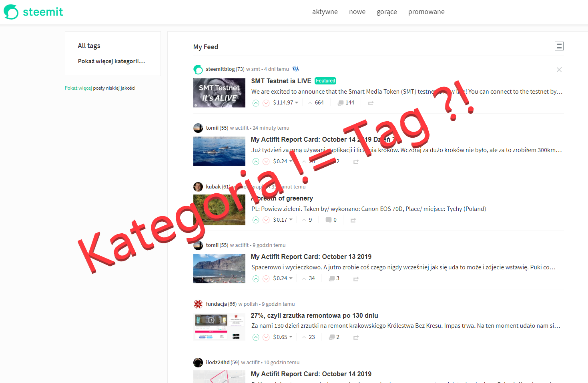Expand the $114.97 payout dropdown
Image resolution: width=588 pixels, height=383 pixels.
[286, 103]
